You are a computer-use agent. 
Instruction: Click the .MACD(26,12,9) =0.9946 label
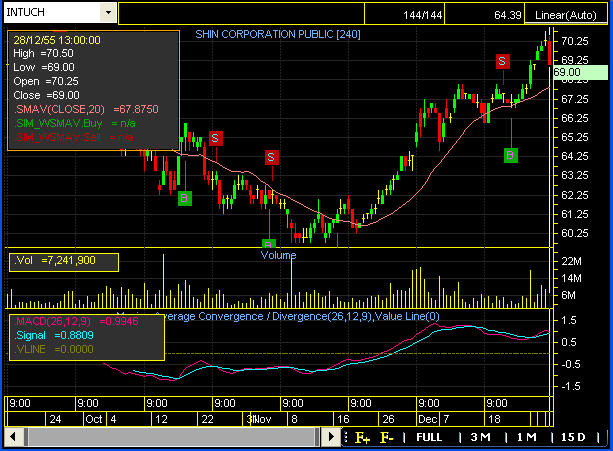pos(77,321)
